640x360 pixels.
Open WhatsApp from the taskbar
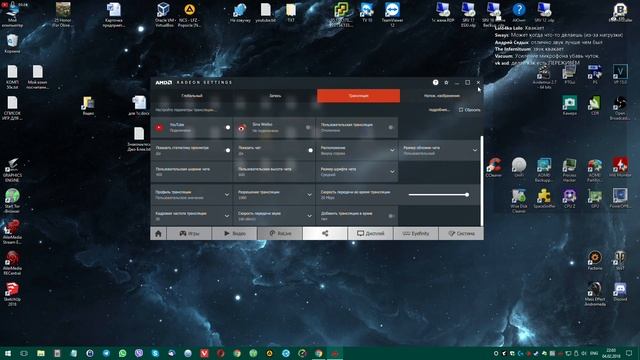[122, 353]
